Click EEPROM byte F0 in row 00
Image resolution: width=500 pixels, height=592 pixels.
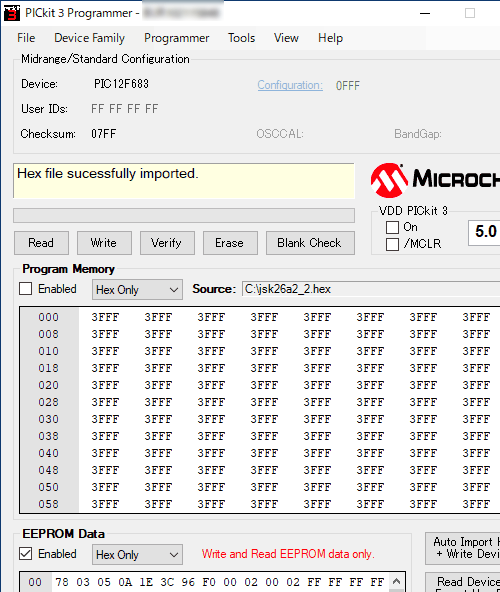pos(209,582)
